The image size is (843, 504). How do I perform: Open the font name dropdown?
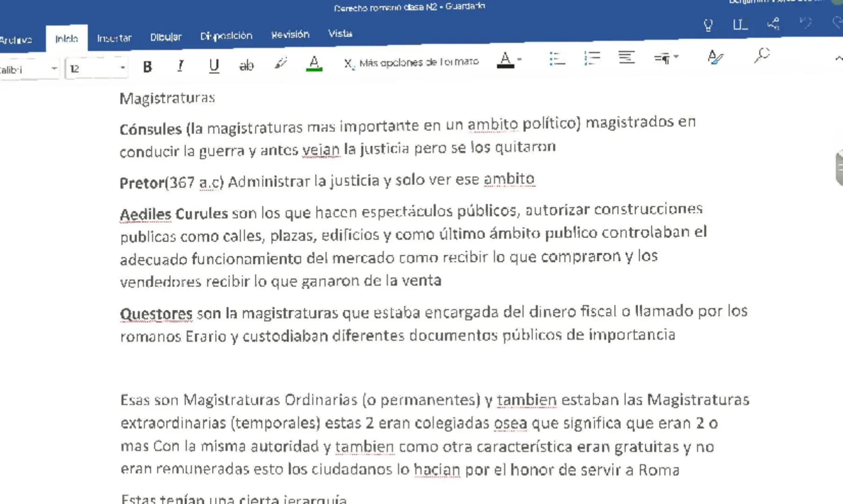tap(54, 69)
